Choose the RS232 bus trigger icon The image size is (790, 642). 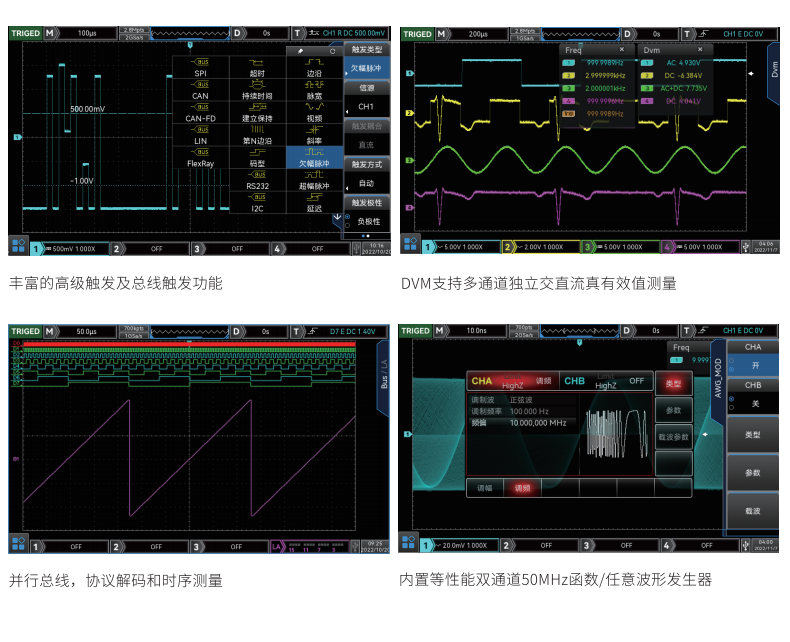click(x=257, y=174)
